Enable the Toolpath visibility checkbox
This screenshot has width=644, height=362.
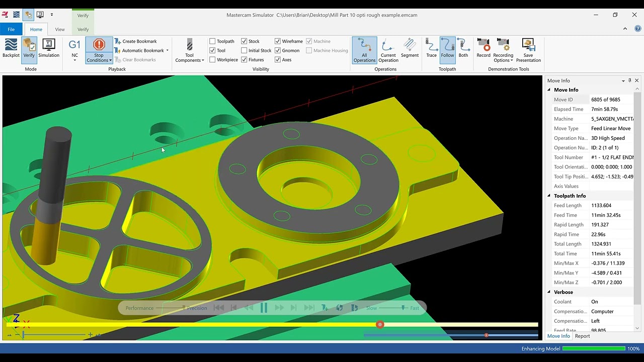click(212, 41)
